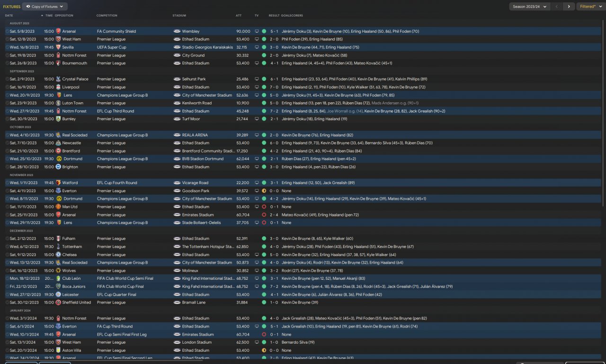Toggle the check circle on the Sat 30/9/2023 row
Viewport: 606px width, 364px height.
(7, 119)
